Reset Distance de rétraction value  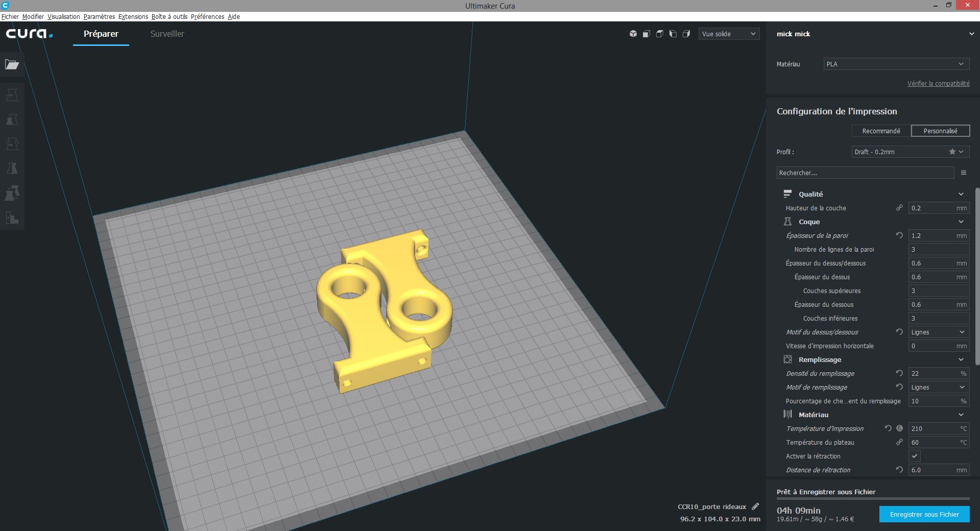[899, 470]
